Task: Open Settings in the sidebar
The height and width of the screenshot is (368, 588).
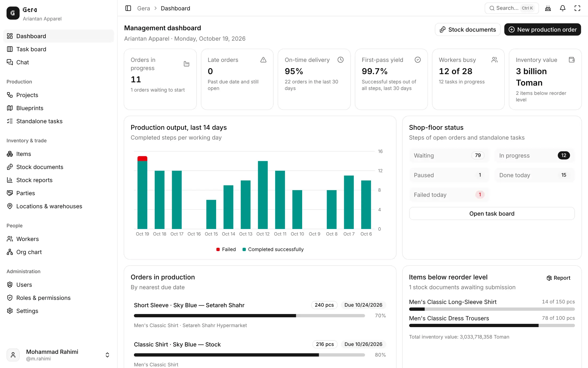Action: point(59,311)
